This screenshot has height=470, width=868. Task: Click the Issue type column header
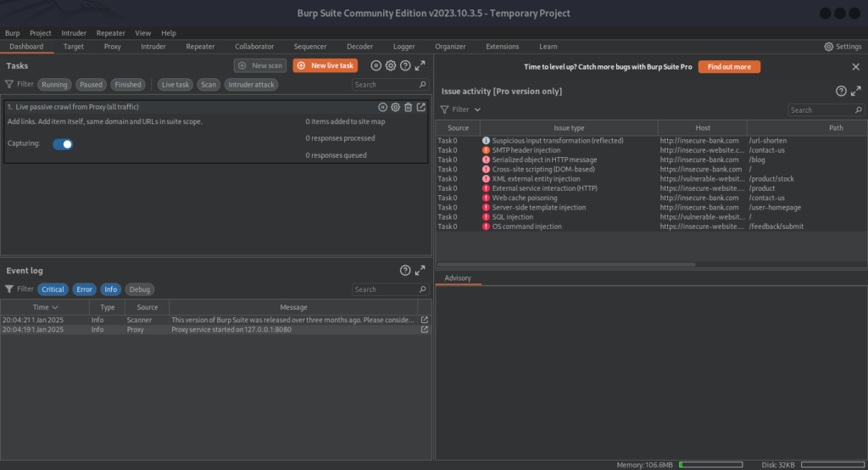click(569, 128)
